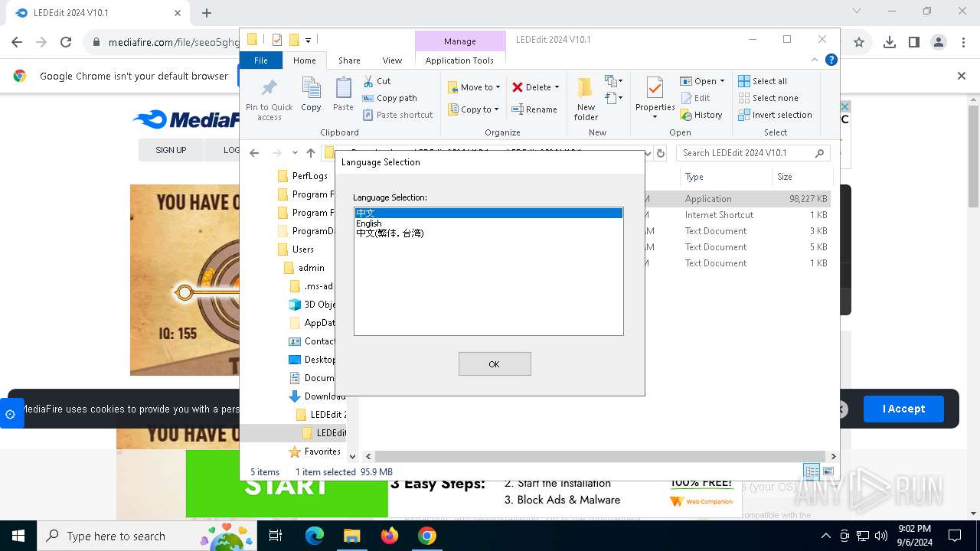
Task: Click the Manage contextual tab
Action: pos(460,41)
